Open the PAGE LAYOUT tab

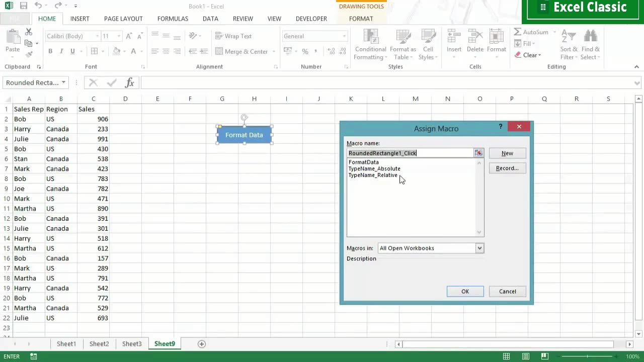123,19
